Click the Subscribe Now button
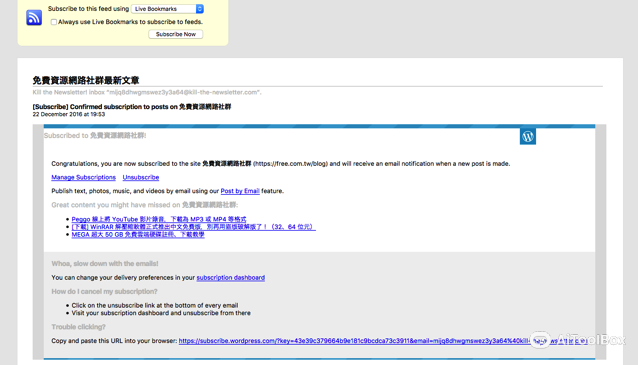This screenshot has height=365, width=638. (x=176, y=34)
